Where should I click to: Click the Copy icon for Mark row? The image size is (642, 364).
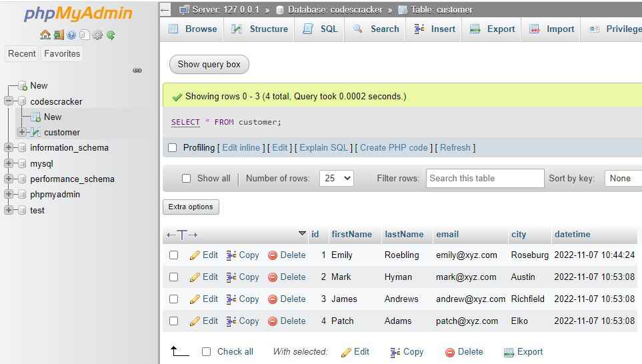231,277
